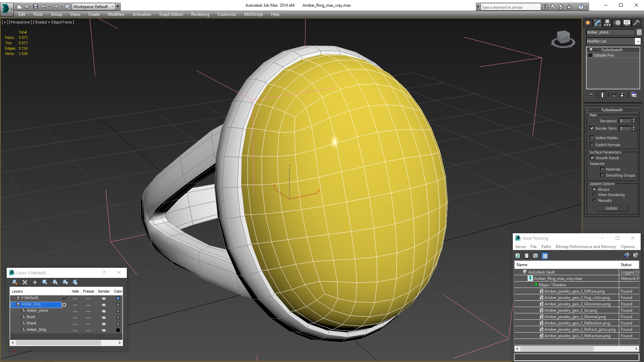This screenshot has height=362, width=644.
Task: Click the New file icon in toolbar
Action: [19, 6]
